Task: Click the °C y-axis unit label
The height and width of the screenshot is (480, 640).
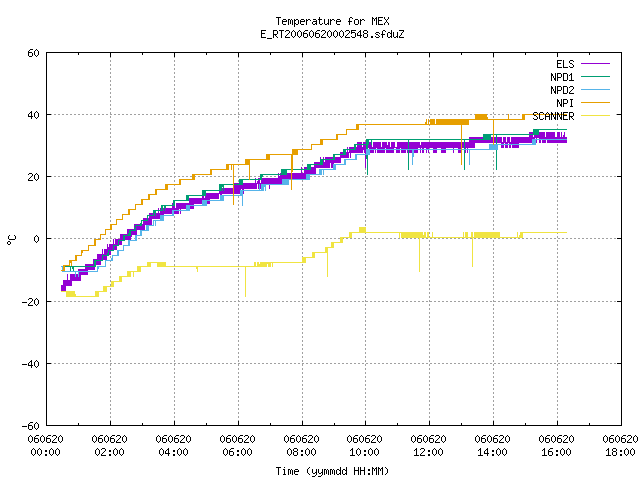Action: (x=11, y=240)
